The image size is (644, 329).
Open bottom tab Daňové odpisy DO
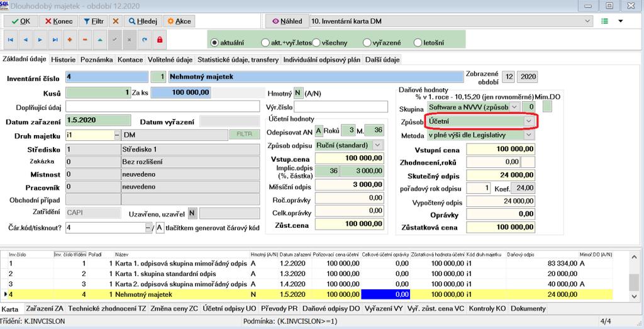coord(331,308)
